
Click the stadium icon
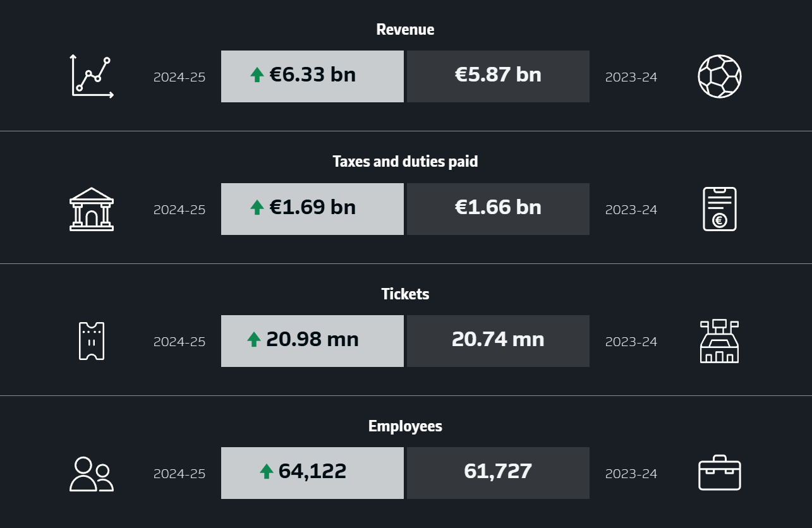(719, 341)
